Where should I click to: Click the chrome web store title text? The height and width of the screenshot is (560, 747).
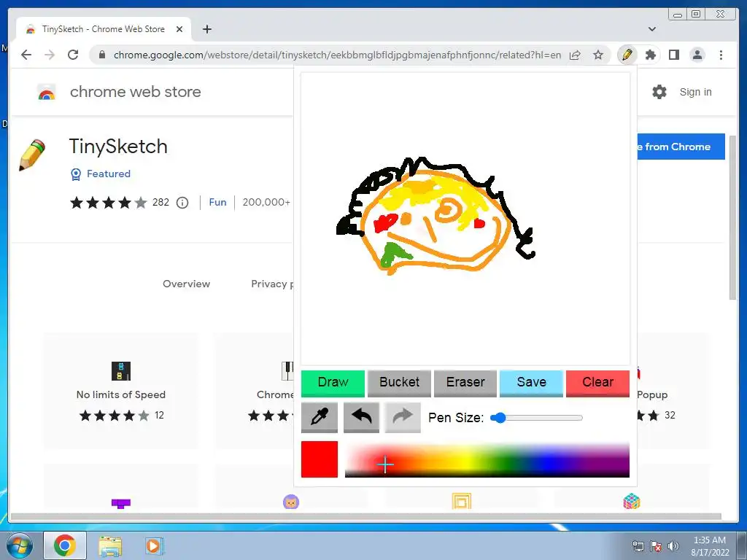135,92
